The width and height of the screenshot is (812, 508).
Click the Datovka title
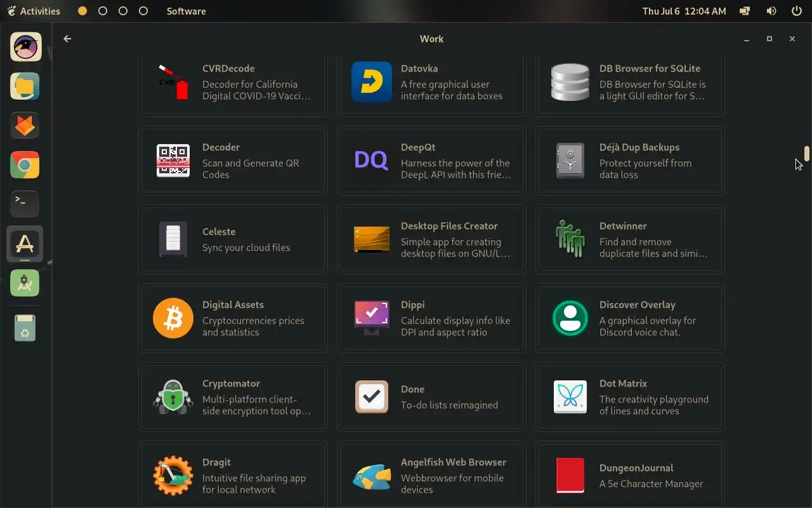419,69
